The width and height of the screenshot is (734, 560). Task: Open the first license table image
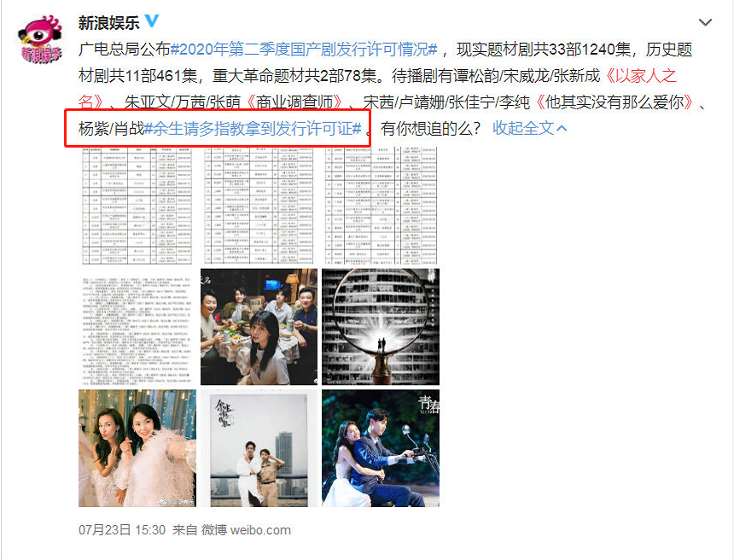click(137, 206)
